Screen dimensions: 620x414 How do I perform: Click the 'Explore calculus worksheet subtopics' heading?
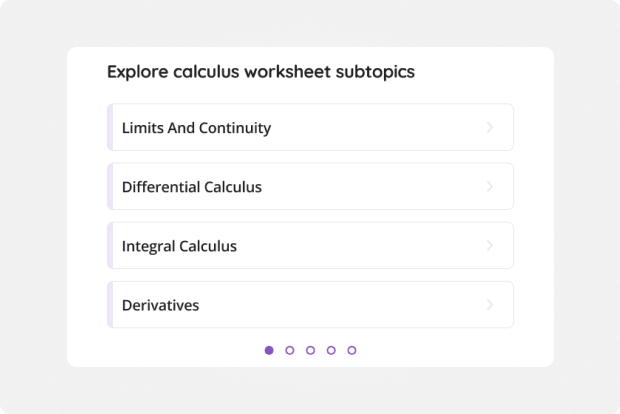point(260,72)
